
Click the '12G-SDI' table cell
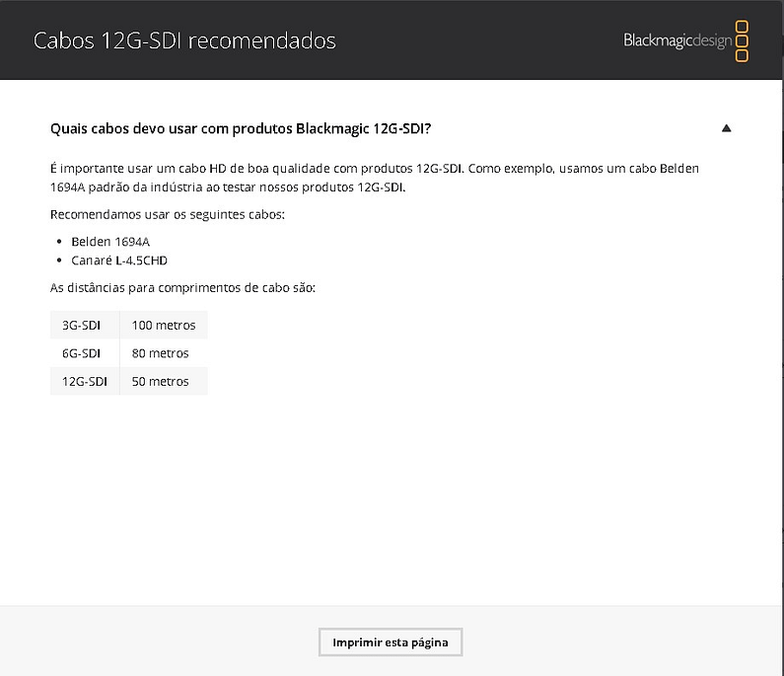[85, 381]
